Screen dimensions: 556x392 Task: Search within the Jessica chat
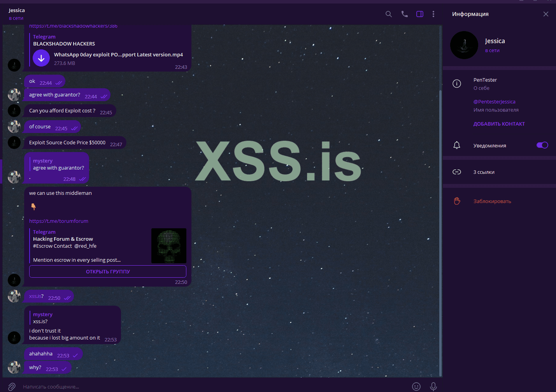click(x=388, y=14)
